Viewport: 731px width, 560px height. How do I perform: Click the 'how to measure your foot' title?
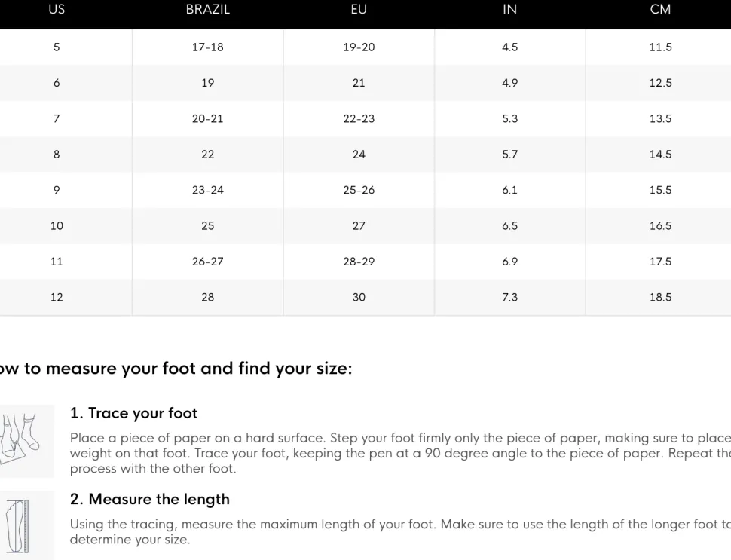click(x=176, y=369)
